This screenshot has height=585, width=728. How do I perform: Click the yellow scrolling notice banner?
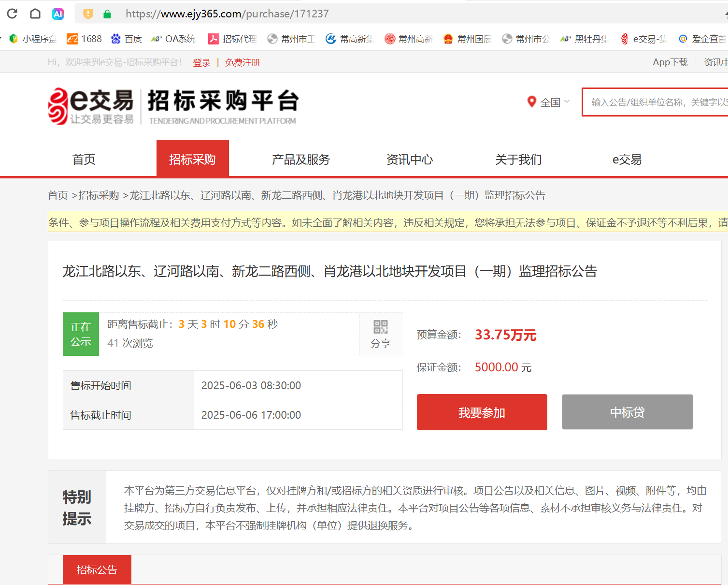(388, 222)
